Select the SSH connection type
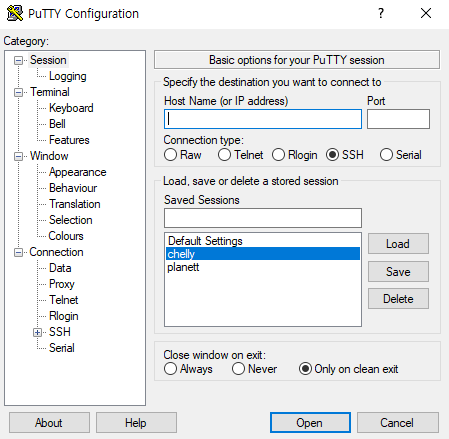The width and height of the screenshot is (449, 439). (332, 155)
